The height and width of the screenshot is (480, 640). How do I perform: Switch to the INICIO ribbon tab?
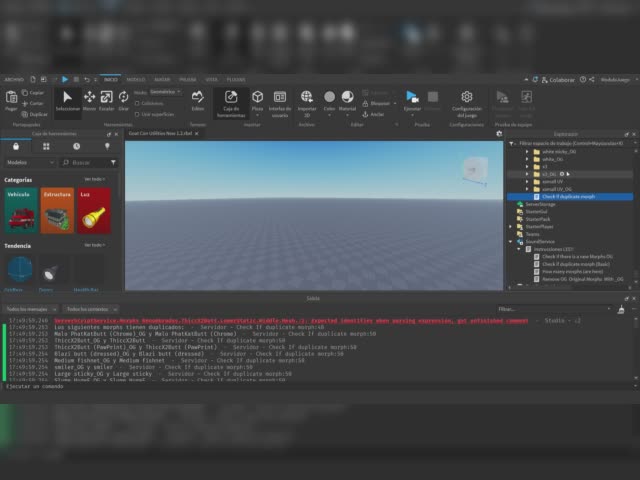click(110, 80)
